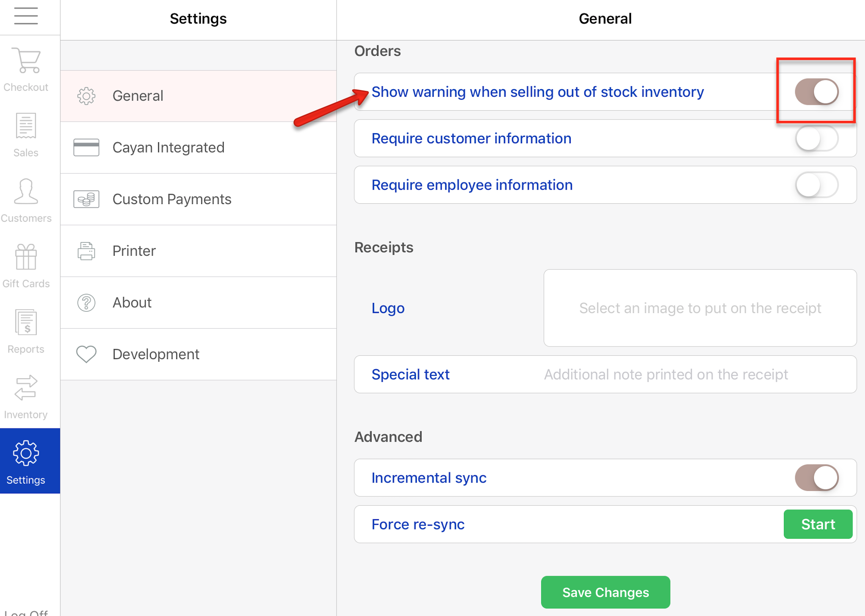The height and width of the screenshot is (616, 865).
Task: Open About section
Action: pyautogui.click(x=198, y=303)
